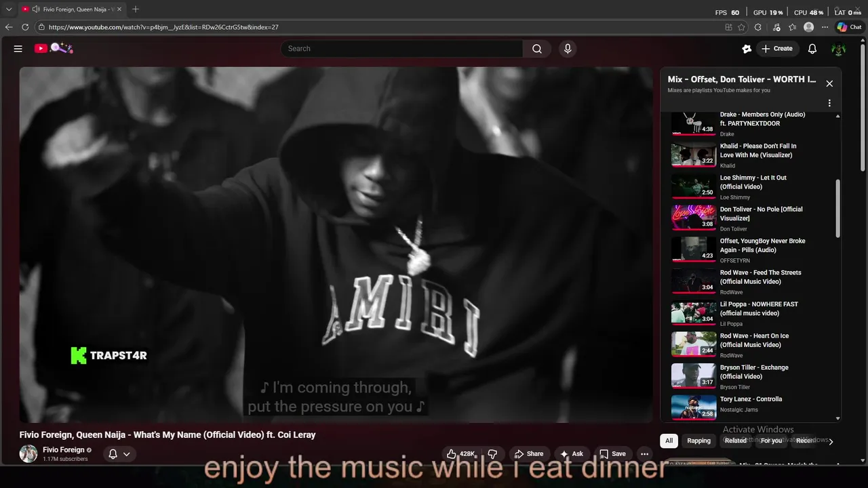
Task: Open the YouTube notifications bell
Action: pyautogui.click(x=812, y=49)
